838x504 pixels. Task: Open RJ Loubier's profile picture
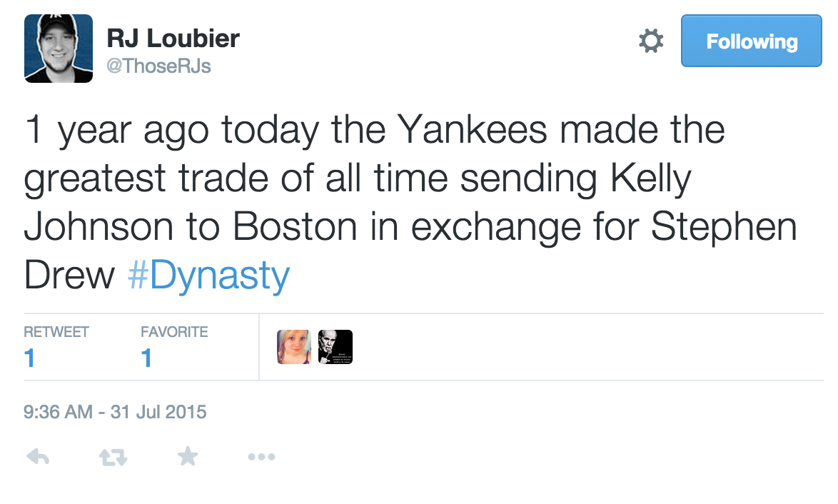[59, 49]
